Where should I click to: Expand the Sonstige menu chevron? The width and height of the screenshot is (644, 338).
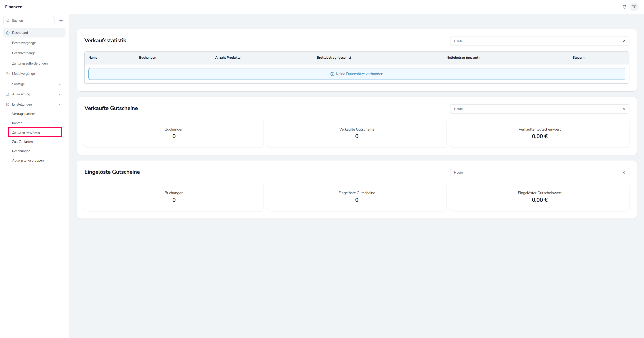point(60,84)
